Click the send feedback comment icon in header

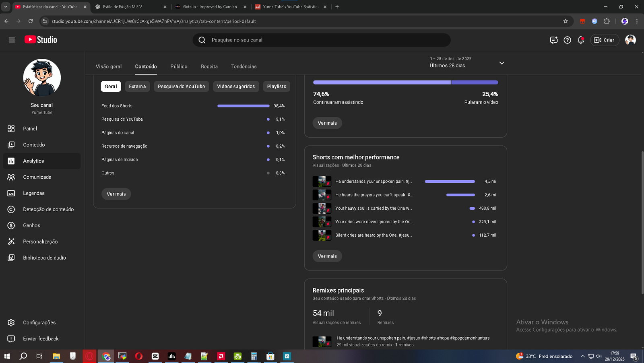coord(554,40)
